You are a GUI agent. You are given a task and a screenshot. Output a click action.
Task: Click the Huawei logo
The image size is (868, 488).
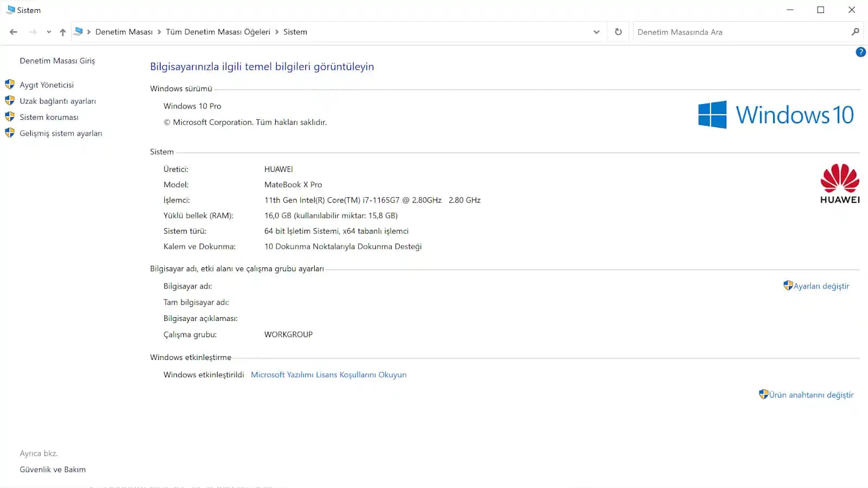[839, 184]
